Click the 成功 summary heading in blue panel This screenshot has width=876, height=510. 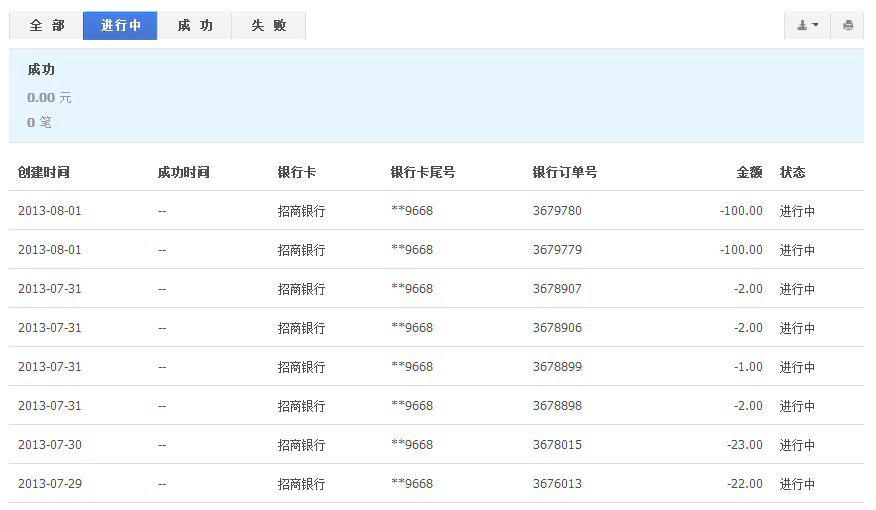click(x=41, y=70)
